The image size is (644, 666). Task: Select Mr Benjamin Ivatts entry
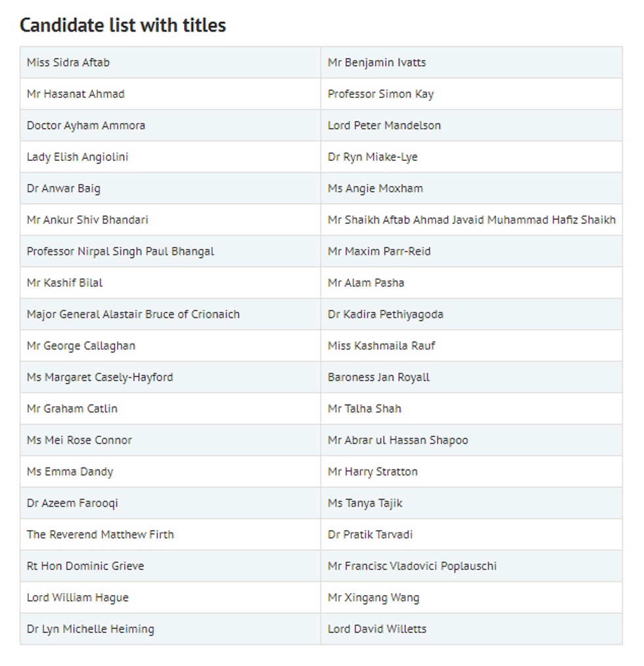pos(377,62)
